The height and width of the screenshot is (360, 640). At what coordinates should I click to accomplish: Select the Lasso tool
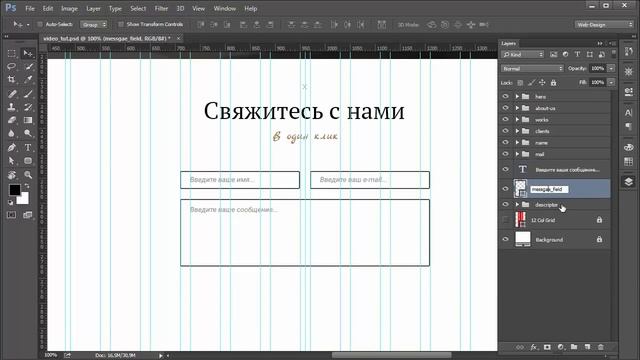11,67
